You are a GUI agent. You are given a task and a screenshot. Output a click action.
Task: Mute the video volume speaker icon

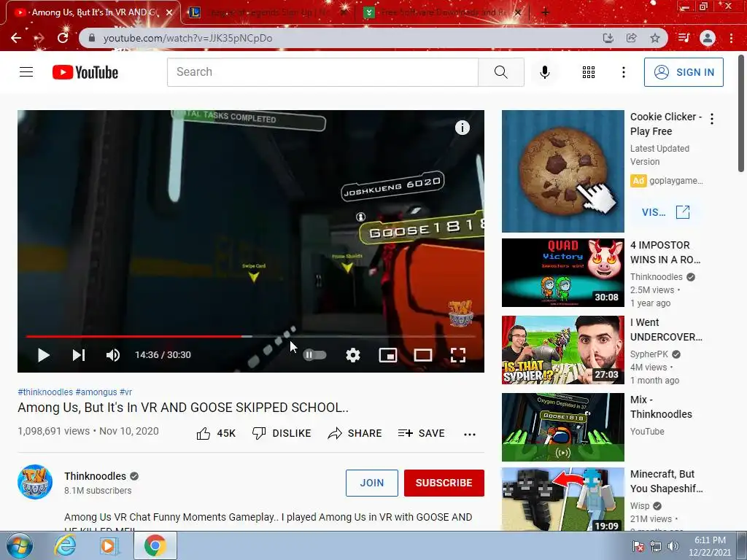coord(113,355)
